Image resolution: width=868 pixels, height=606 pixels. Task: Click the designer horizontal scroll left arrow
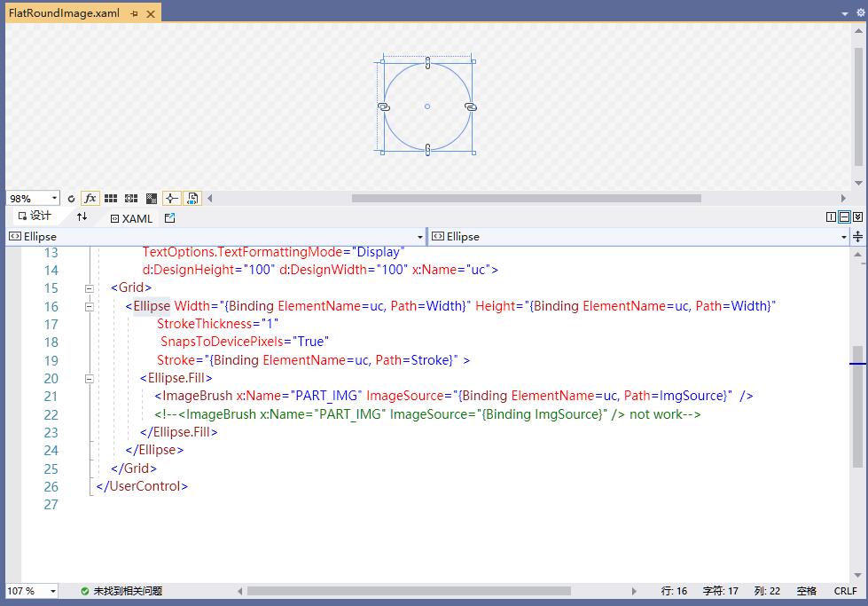[x=210, y=199]
